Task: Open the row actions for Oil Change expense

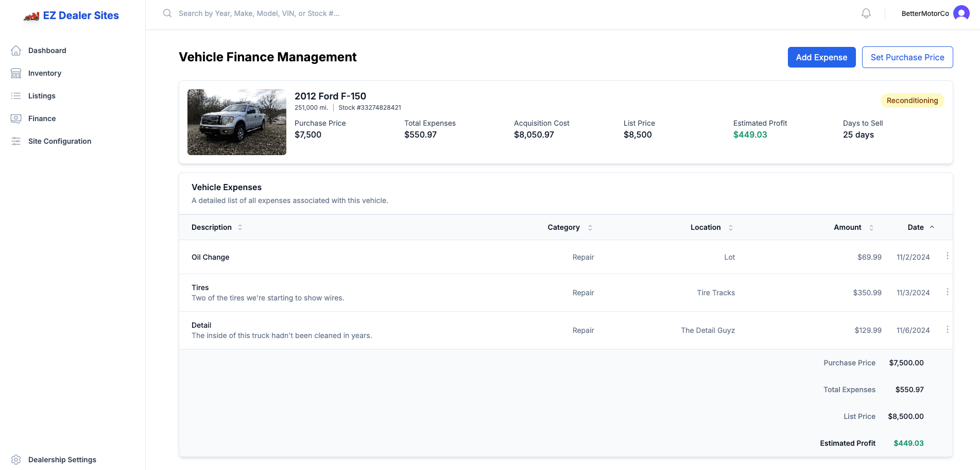Action: click(x=947, y=256)
